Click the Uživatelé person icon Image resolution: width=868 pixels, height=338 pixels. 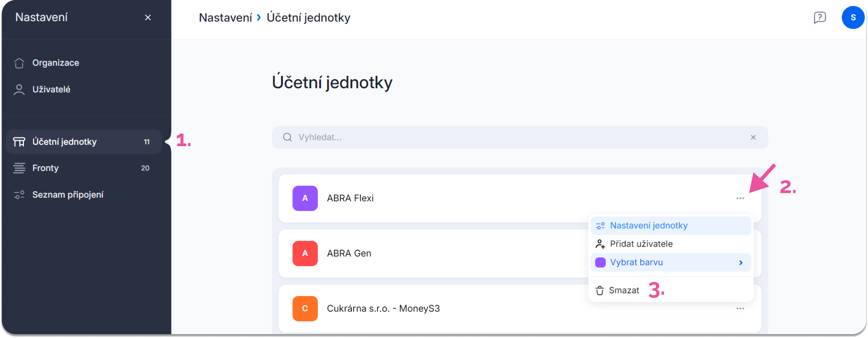pyautogui.click(x=19, y=89)
